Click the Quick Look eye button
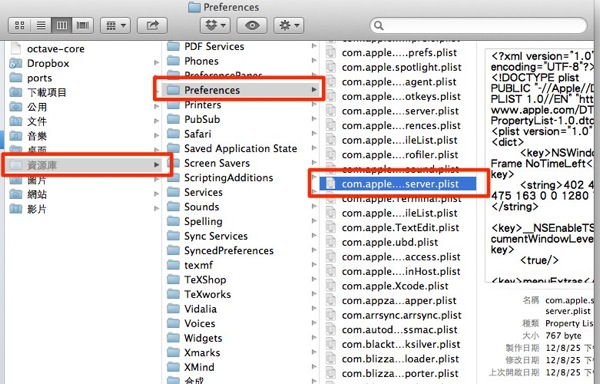 (x=252, y=26)
